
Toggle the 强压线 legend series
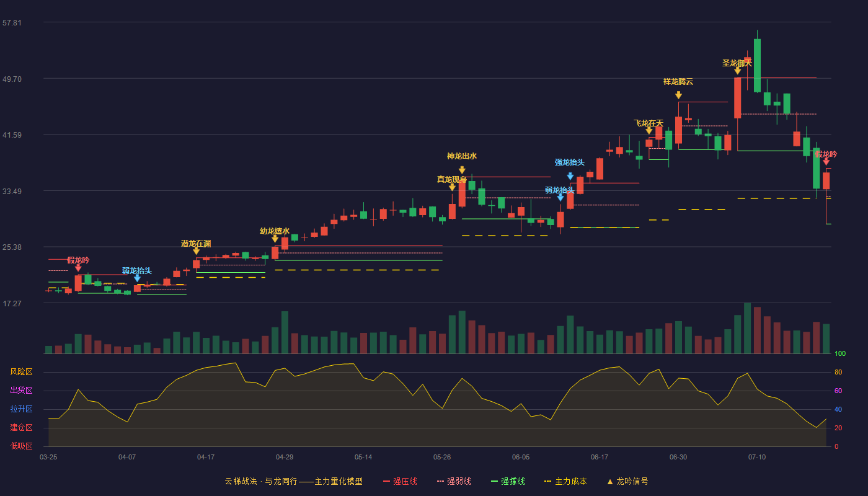tap(400, 481)
